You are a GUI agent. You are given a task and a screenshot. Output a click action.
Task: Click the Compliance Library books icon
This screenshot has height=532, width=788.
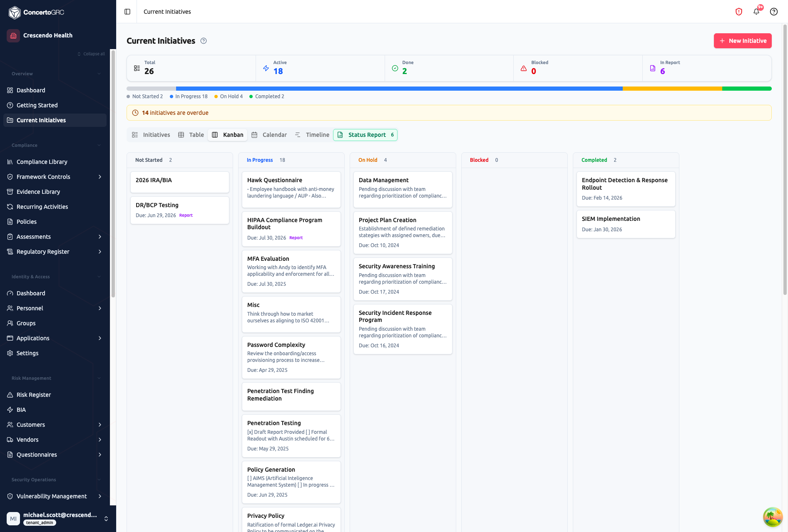(10, 162)
